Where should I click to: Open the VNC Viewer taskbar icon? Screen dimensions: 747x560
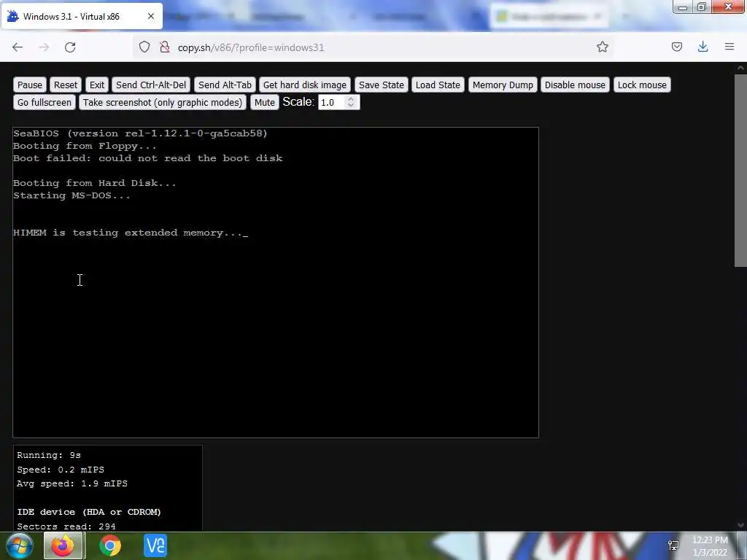(x=155, y=545)
